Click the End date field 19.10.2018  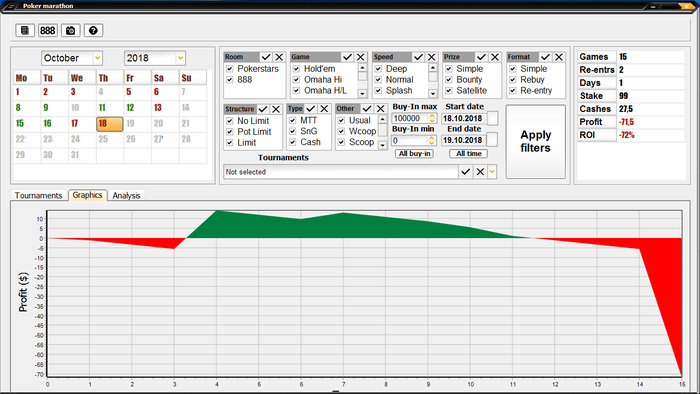tap(463, 140)
